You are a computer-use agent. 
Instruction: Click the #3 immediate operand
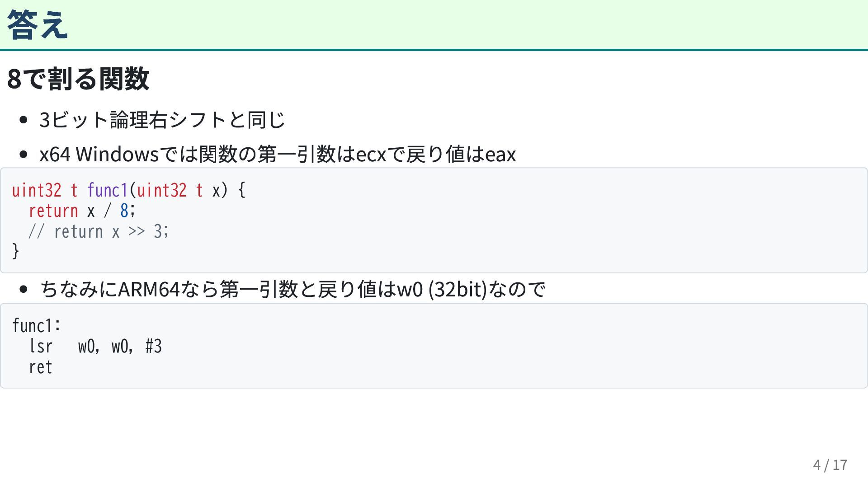[x=154, y=347]
